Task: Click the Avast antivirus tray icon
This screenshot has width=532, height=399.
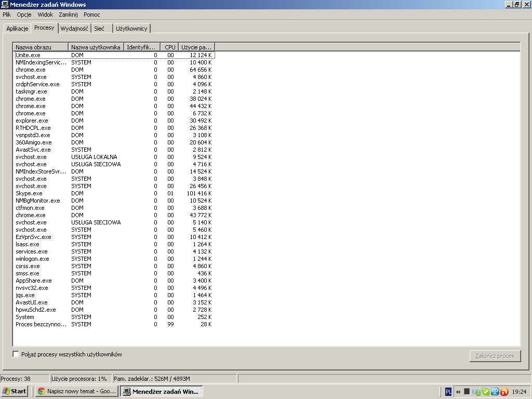Action: [x=504, y=392]
